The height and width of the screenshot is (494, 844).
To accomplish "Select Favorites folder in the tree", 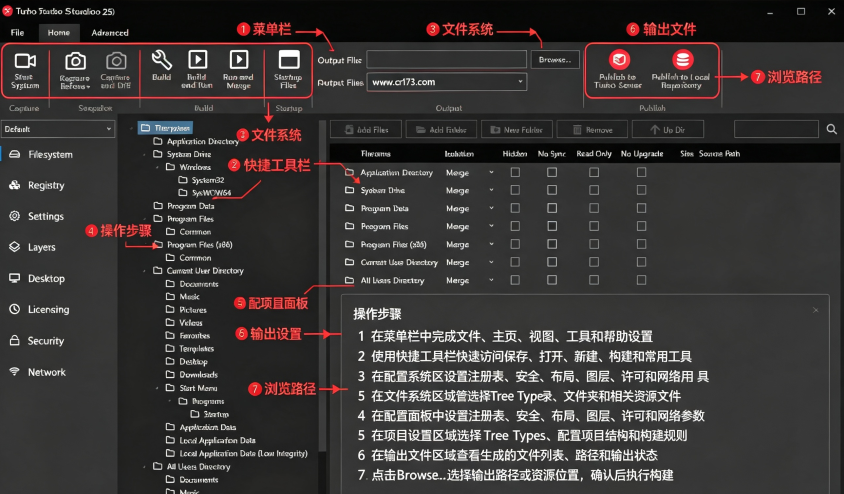I will click(x=188, y=335).
